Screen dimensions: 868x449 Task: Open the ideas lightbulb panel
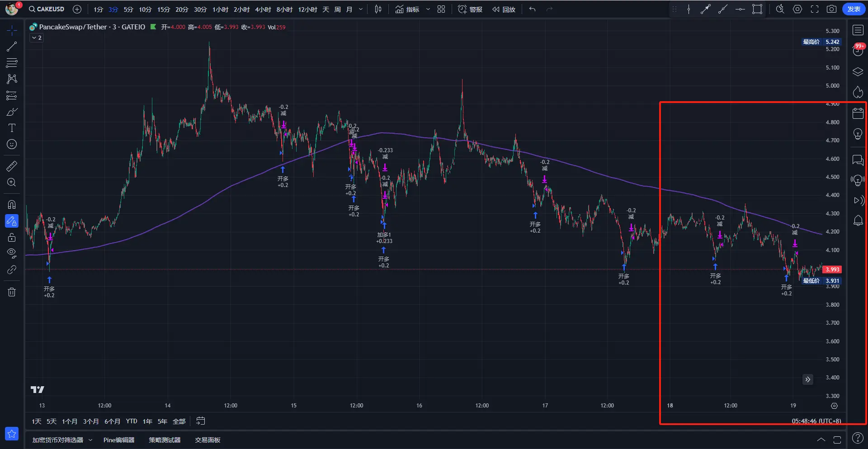click(x=858, y=134)
